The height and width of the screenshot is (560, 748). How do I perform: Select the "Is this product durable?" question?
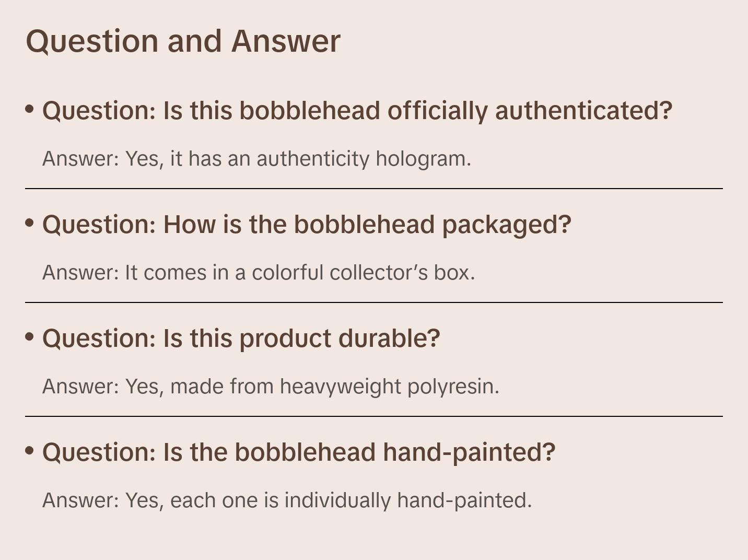241,339
